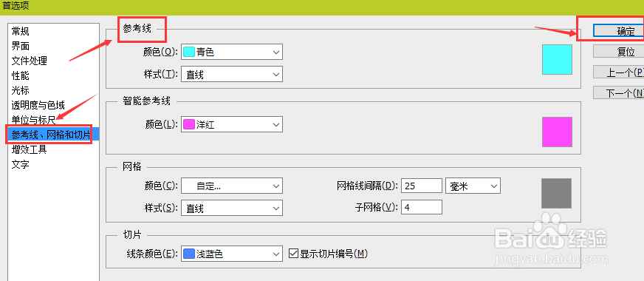Click the small magenta icon in 洋红 dropdown
This screenshot has height=281, width=644.
(x=189, y=124)
